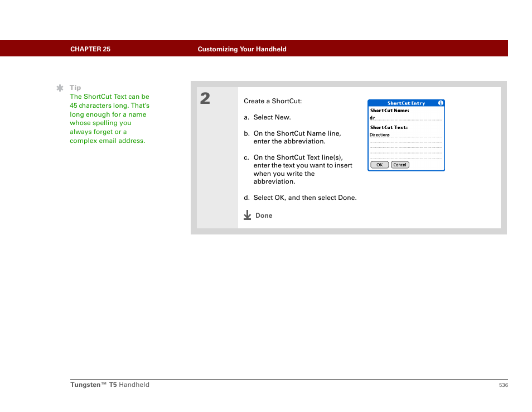Viewport: 532px width, 412px height.
Task: Click the 'Create a ShortCut:' heading
Action: [273, 101]
